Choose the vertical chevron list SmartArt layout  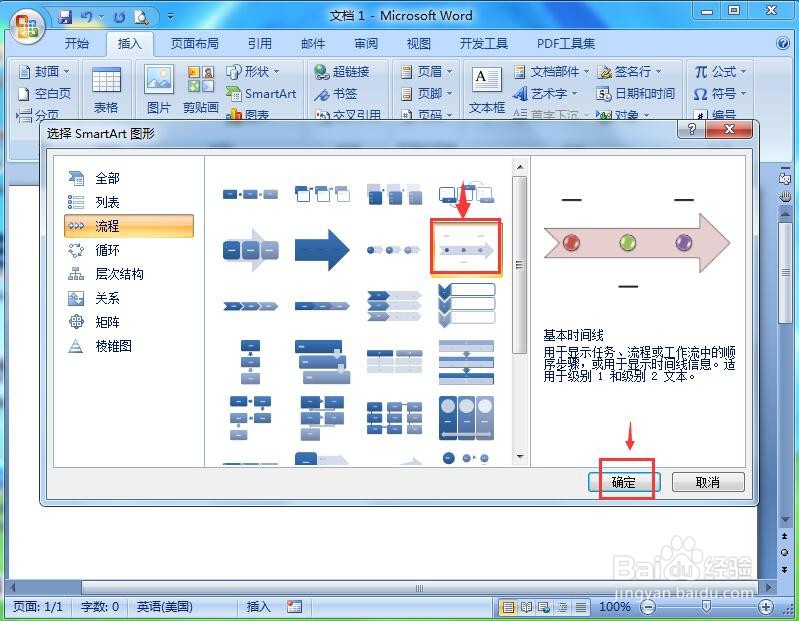pyautogui.click(x=466, y=306)
